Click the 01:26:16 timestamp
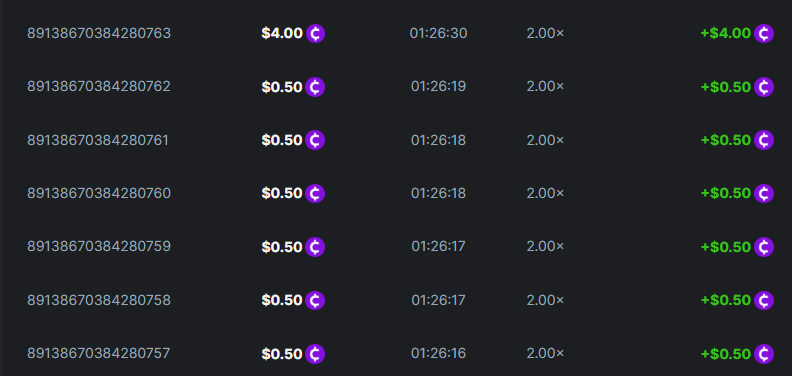792x376 pixels. coord(438,353)
